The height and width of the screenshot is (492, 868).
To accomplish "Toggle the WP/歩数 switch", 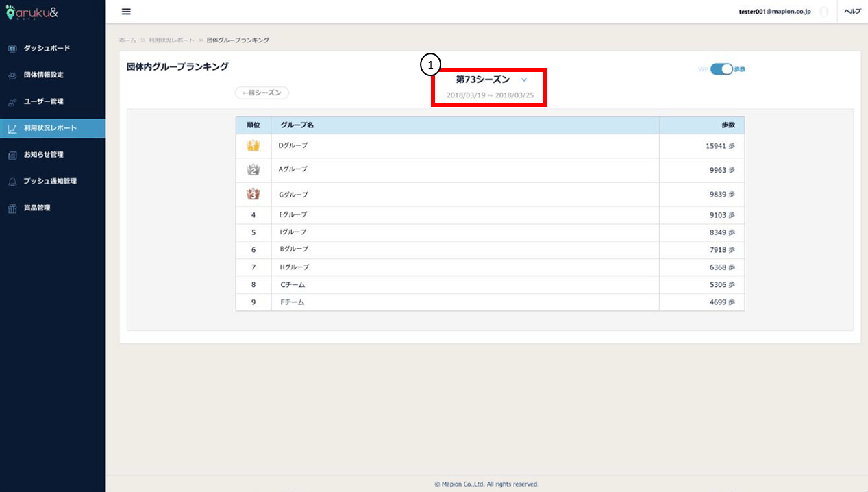I will pos(721,69).
